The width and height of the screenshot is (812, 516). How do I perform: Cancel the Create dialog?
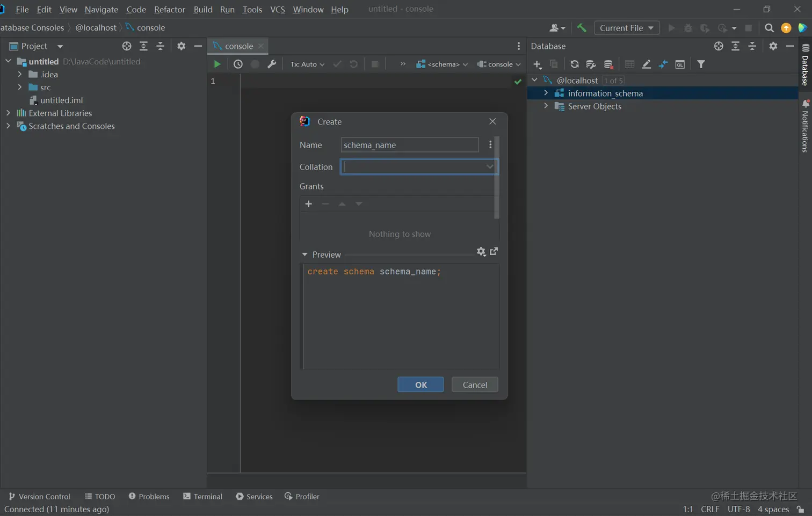tap(475, 384)
